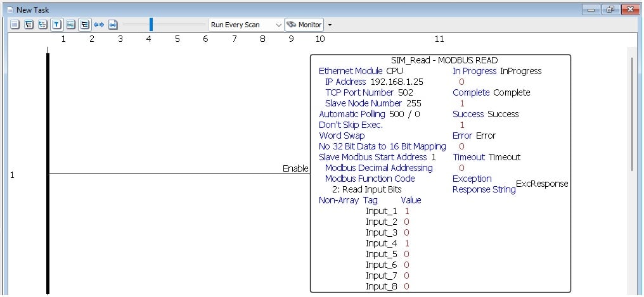Screen dimensions: 644x297
Task: Click column header number 7
Action: point(234,39)
